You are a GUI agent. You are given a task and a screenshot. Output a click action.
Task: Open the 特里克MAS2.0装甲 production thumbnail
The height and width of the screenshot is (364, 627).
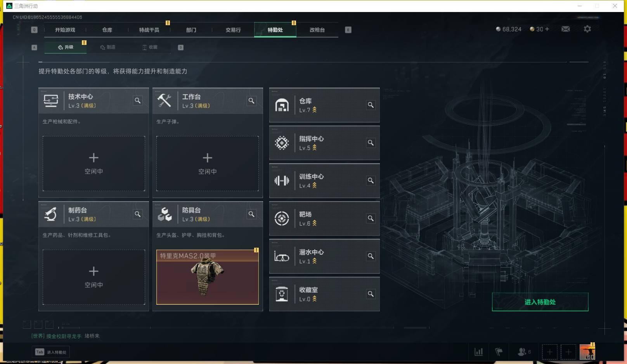tap(208, 277)
